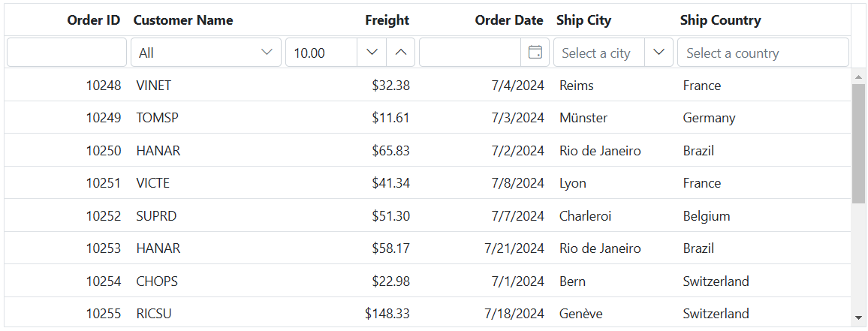868x331 pixels.
Task: Open the Order Date calendar picker
Action: 535,53
